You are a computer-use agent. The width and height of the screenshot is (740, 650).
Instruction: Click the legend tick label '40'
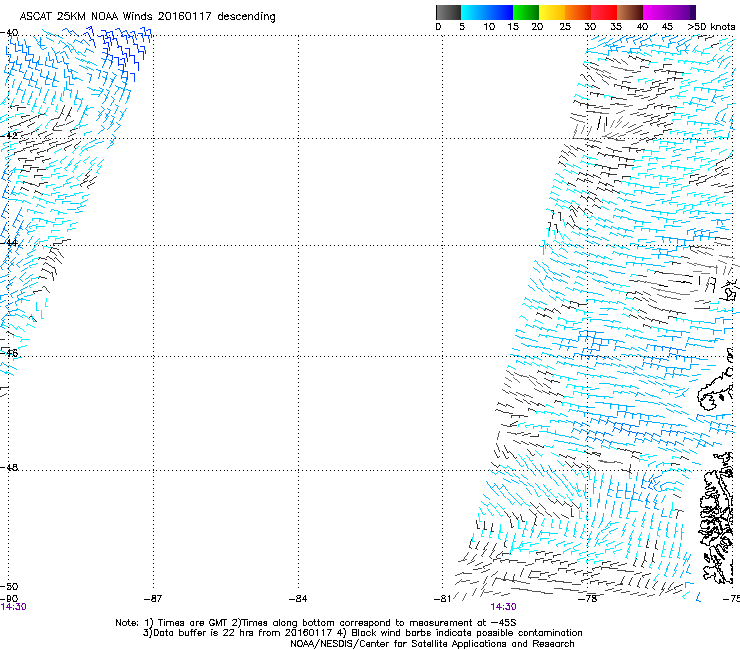pos(642,27)
